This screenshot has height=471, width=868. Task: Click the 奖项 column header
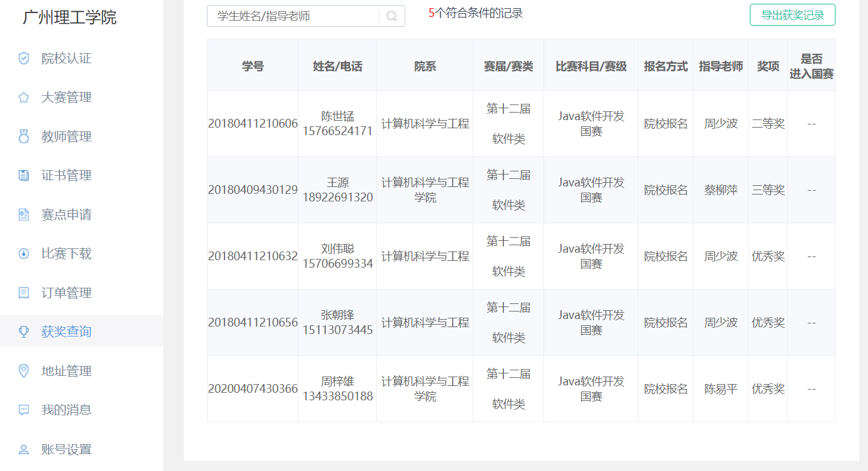767,66
